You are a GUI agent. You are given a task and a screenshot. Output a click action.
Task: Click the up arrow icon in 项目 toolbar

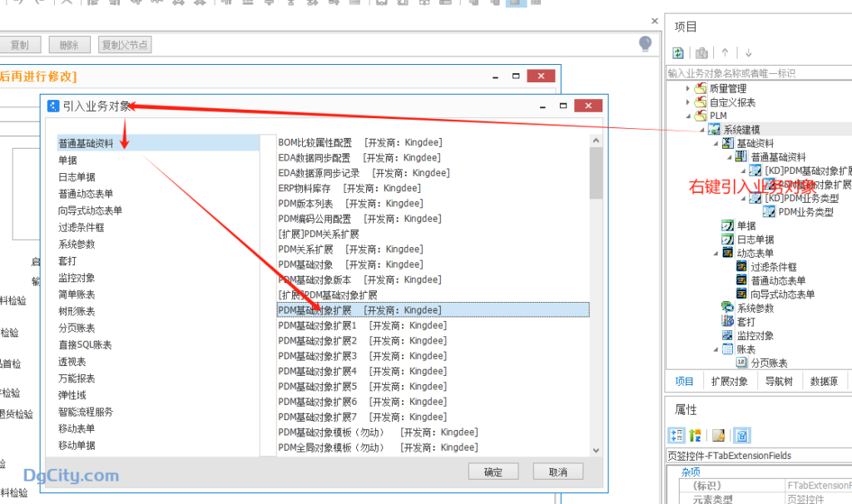tap(726, 52)
